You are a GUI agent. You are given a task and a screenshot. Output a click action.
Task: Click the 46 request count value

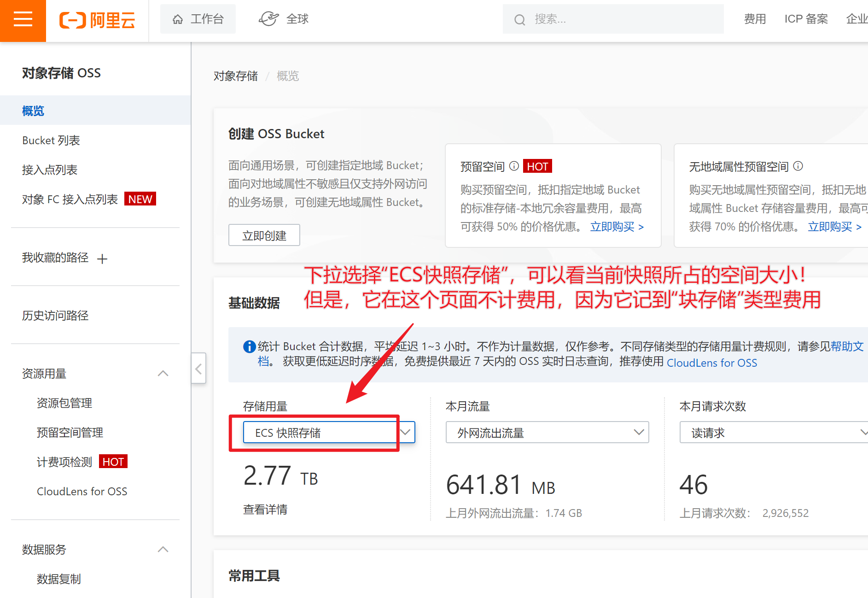pyautogui.click(x=694, y=485)
